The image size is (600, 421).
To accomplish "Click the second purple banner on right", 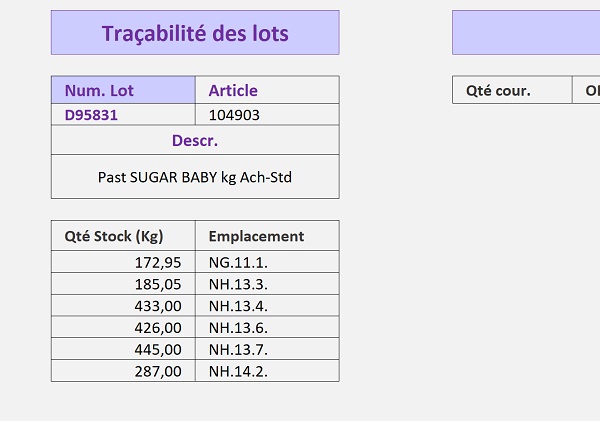I will pos(526,33).
